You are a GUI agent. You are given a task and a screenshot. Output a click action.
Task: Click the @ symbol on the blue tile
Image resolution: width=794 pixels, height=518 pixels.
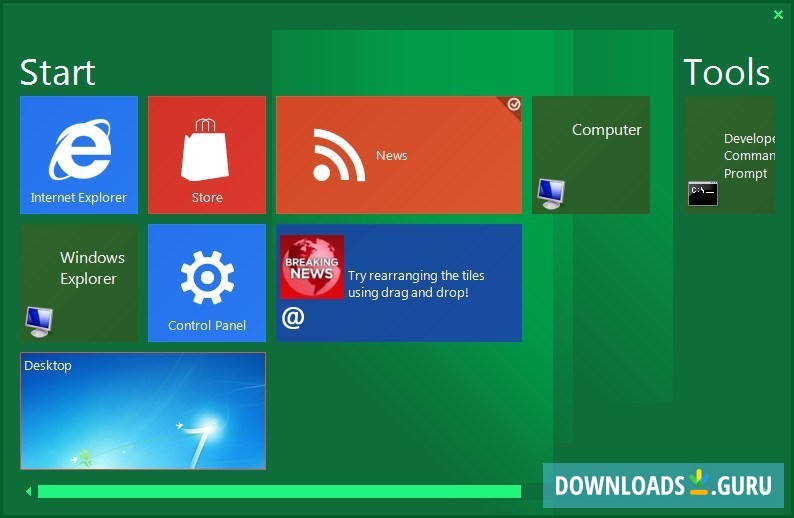(x=293, y=318)
